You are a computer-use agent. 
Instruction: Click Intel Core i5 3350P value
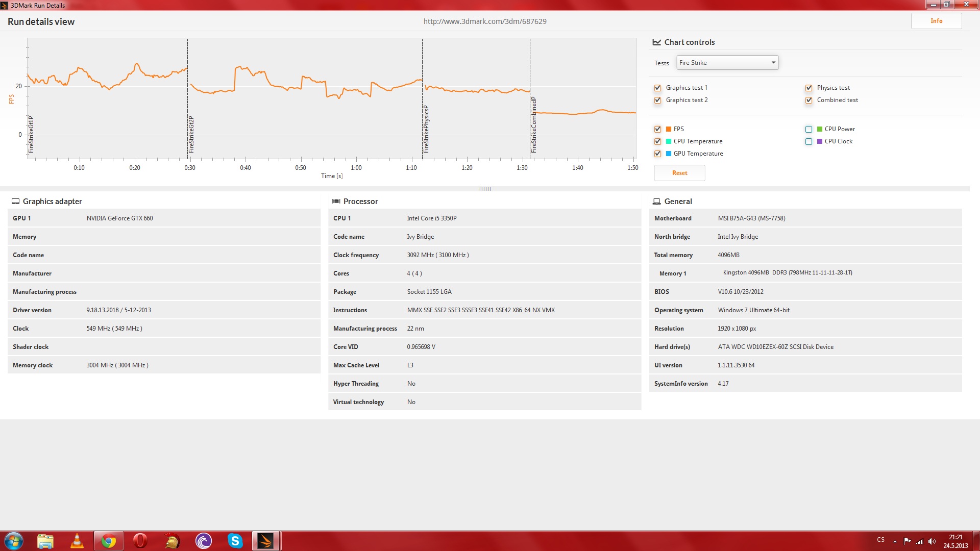click(x=432, y=218)
